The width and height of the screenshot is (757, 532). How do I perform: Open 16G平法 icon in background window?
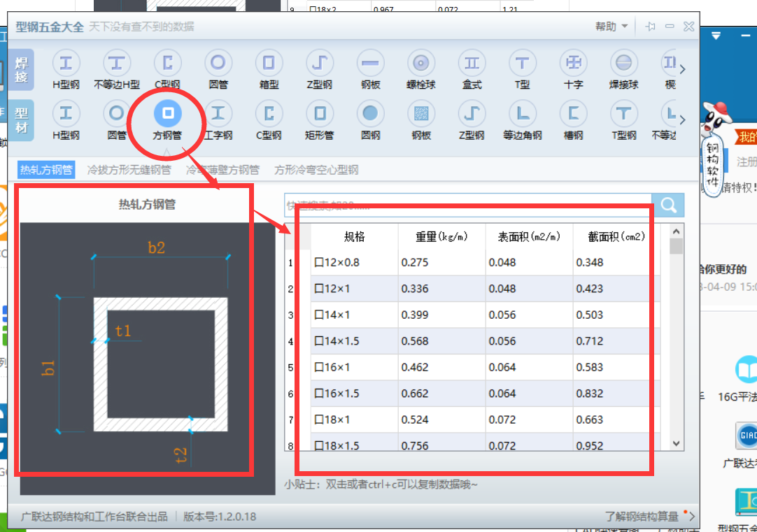click(746, 369)
